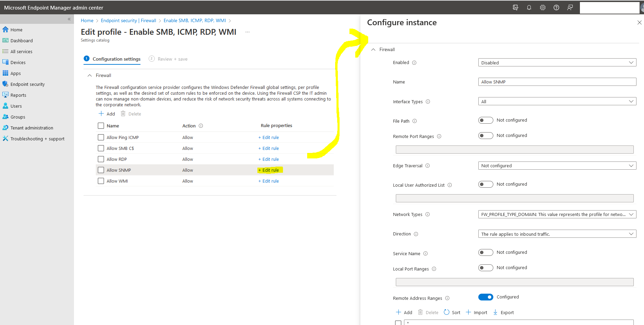Check the Allow WMI row

tap(101, 181)
